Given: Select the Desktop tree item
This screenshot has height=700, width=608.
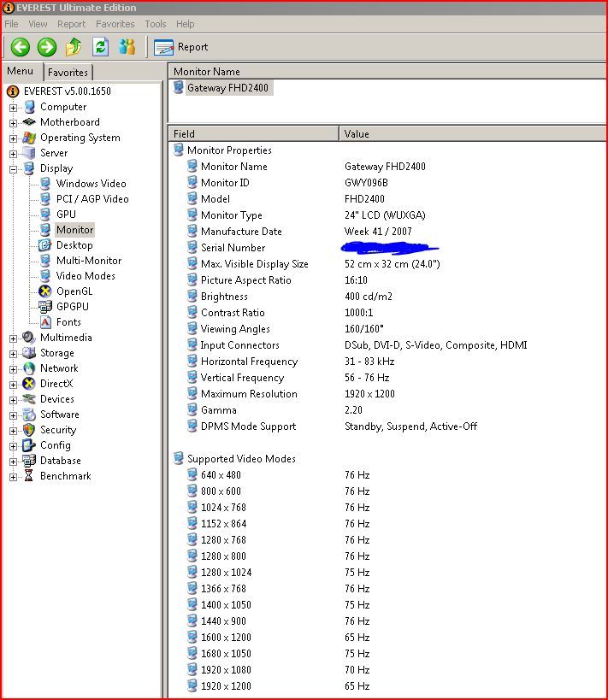Looking at the screenshot, I should (74, 245).
